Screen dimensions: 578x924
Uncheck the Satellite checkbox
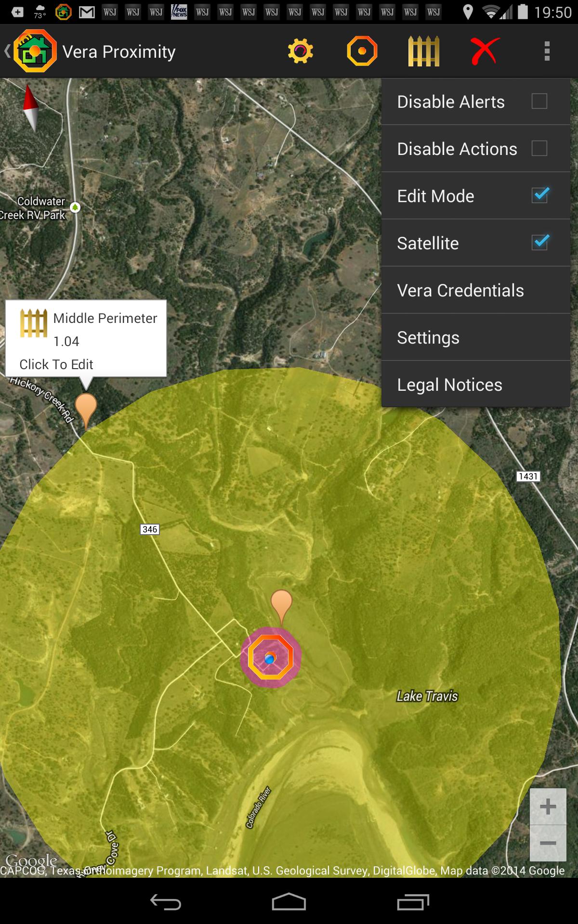[540, 242]
